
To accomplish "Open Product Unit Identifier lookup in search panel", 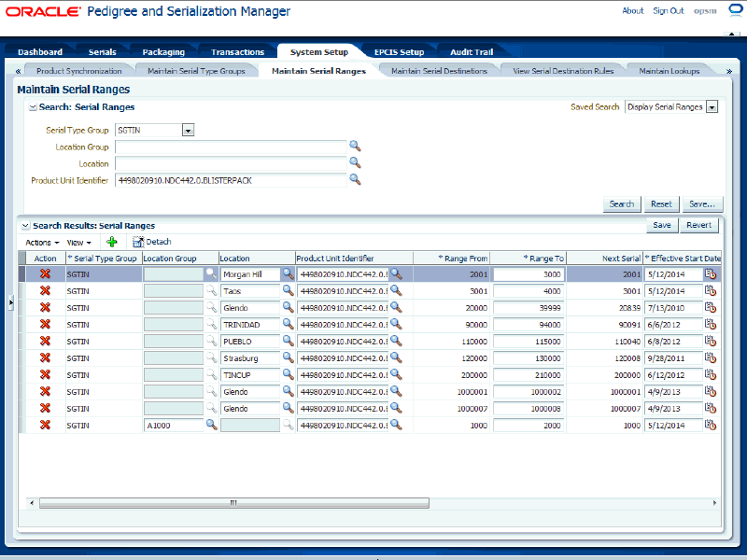I will click(355, 179).
